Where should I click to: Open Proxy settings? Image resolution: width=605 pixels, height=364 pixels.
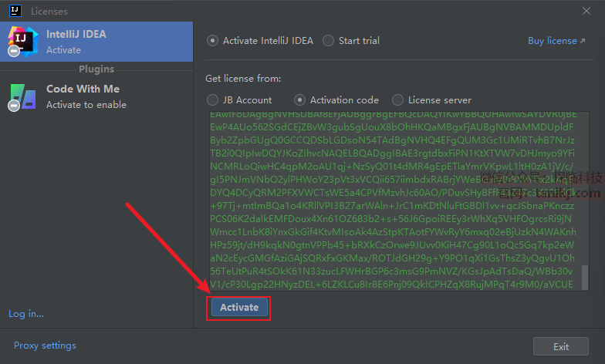tap(45, 345)
